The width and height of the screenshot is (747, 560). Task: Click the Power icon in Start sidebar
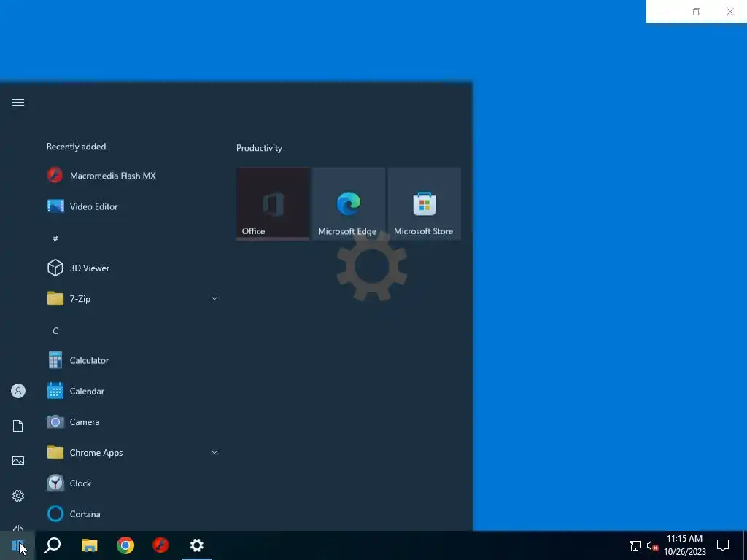coord(18,528)
